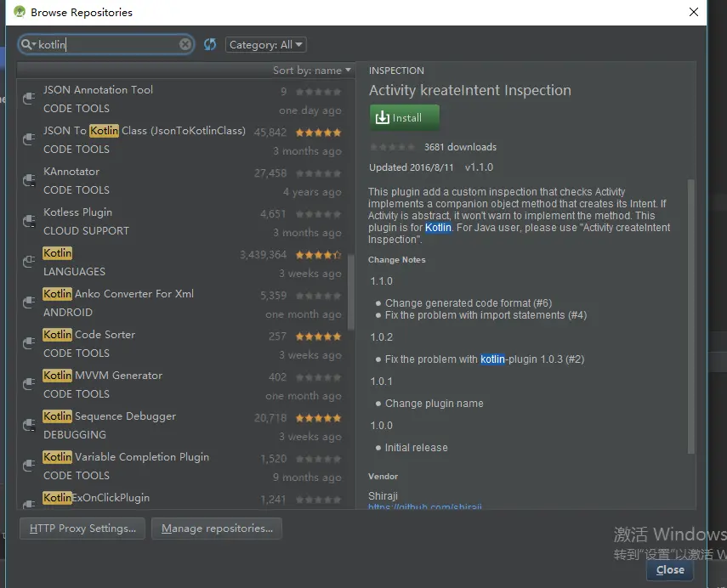The width and height of the screenshot is (727, 588).
Task: Select the Kotlin LANGUAGES plugin
Action: 183,263
